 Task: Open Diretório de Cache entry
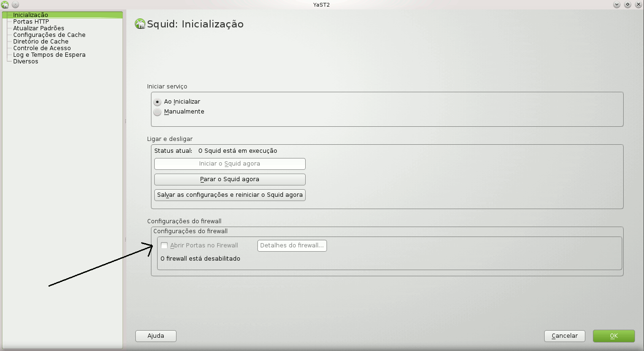pos(41,41)
